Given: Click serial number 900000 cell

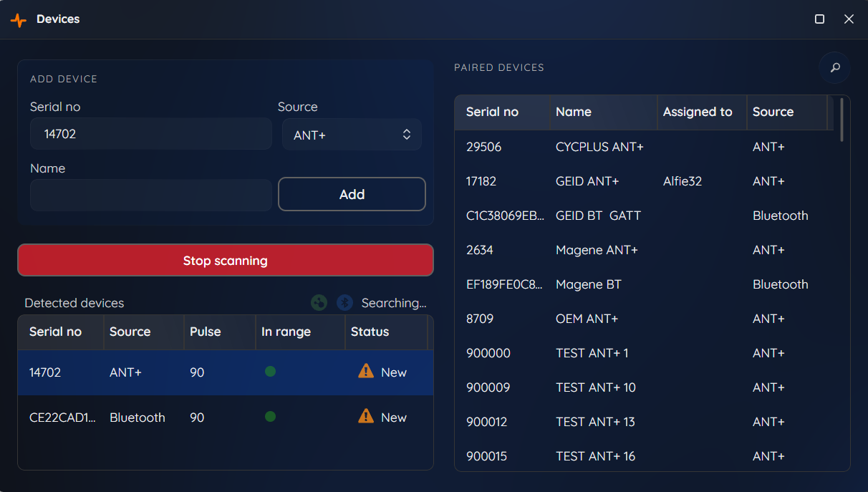Looking at the screenshot, I should [x=488, y=353].
